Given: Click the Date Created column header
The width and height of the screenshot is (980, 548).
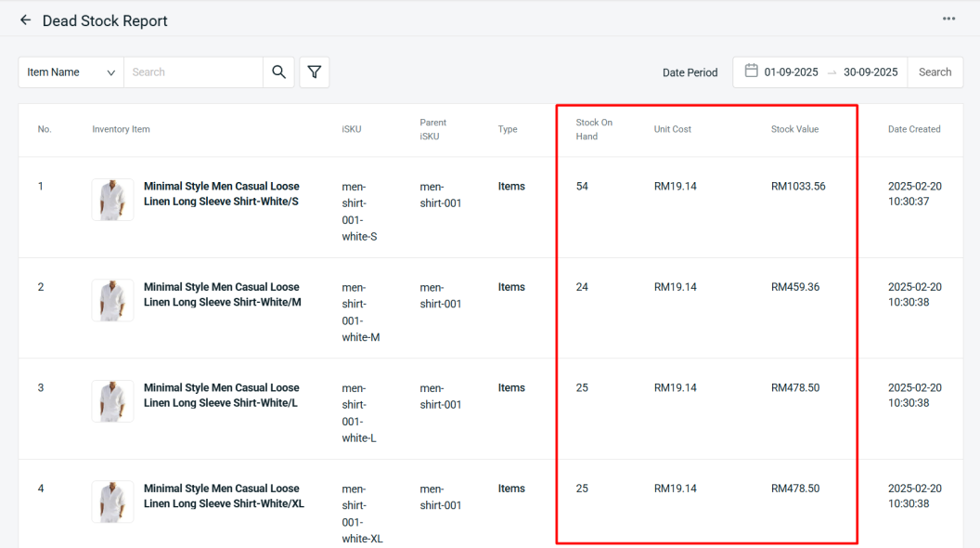Looking at the screenshot, I should 913,129.
